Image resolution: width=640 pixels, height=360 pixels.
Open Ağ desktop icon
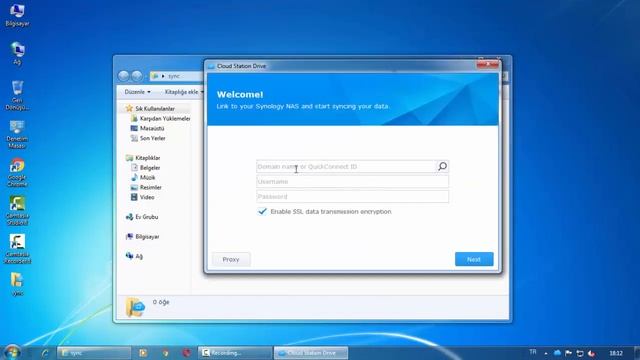(x=17, y=53)
